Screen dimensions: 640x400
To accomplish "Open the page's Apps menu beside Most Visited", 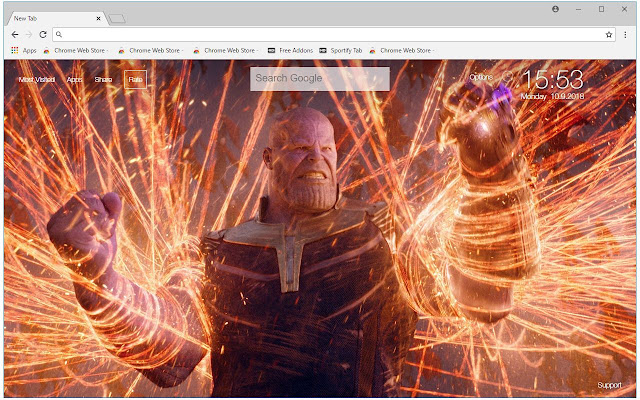I will 74,80.
